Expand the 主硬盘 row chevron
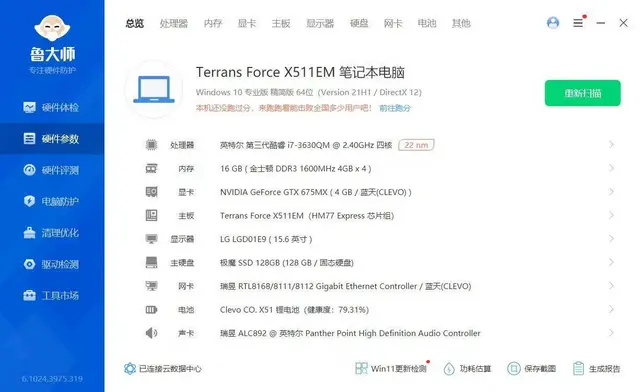The image size is (640, 392). click(611, 262)
